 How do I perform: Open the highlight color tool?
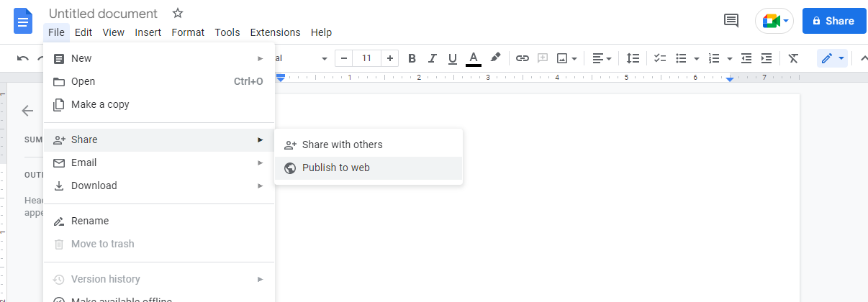[495, 58]
